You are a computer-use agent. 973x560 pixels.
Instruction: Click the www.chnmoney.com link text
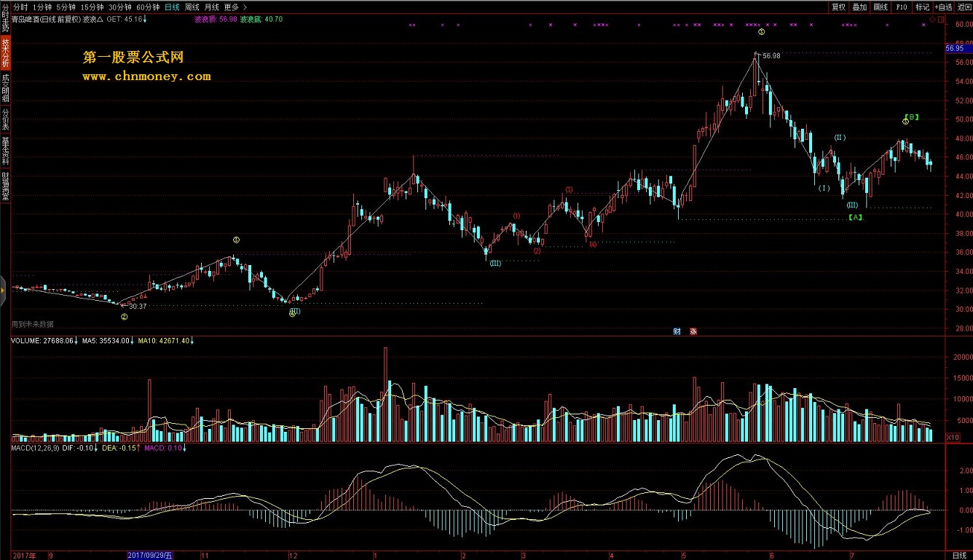click(146, 76)
